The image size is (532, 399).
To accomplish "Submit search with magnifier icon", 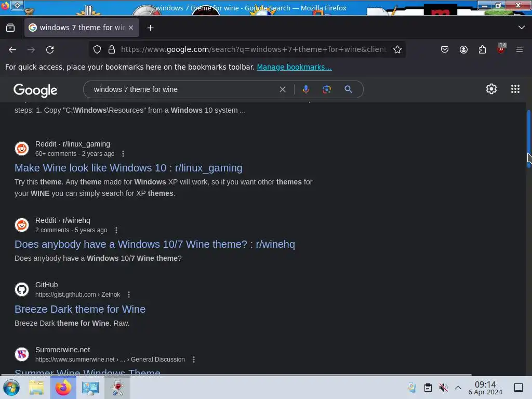I will pos(348,89).
